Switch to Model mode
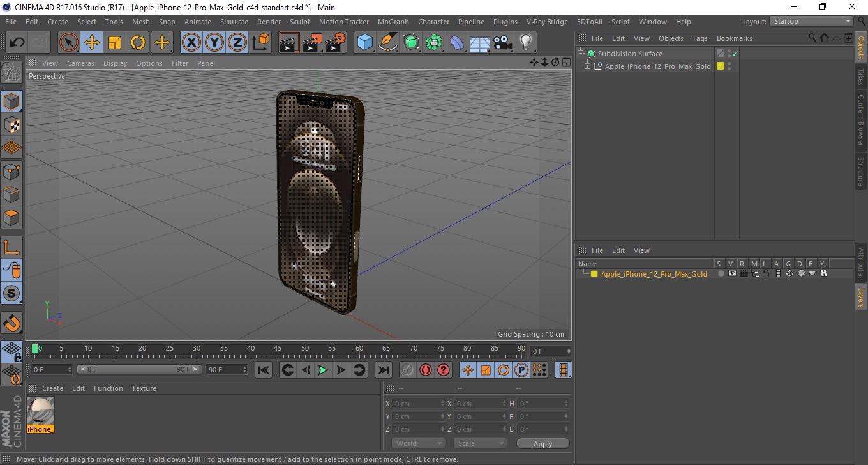This screenshot has height=465, width=868. tap(11, 102)
